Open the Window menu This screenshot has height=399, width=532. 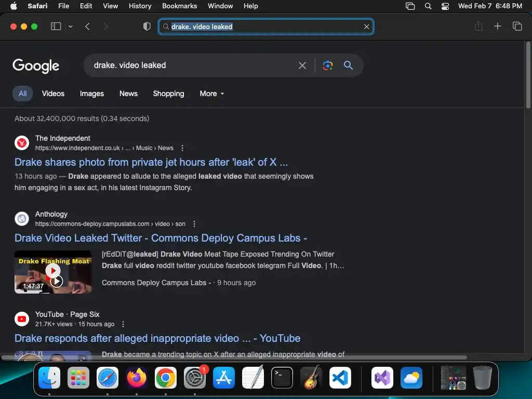point(220,6)
